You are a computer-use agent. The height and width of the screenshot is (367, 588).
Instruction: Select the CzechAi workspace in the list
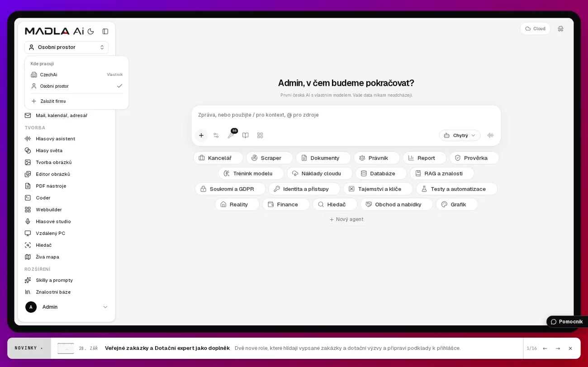tap(76, 75)
